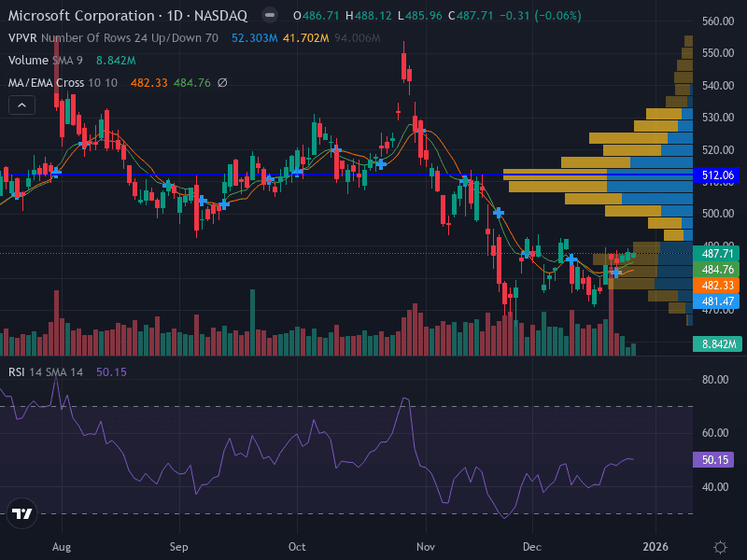Screen dimensions: 747x560
Task: Click the Aug label on the time axis
Action: [62, 547]
